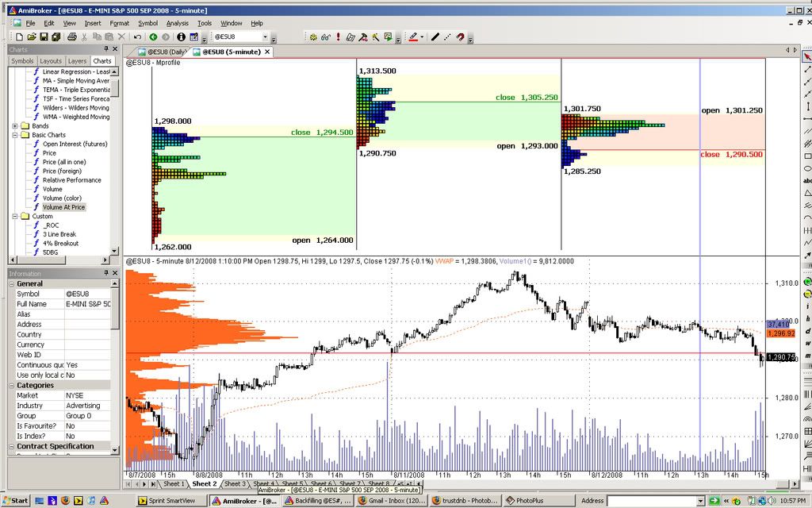Select Relative Performance chart item
Viewport: 812px width, 508px height.
72,180
